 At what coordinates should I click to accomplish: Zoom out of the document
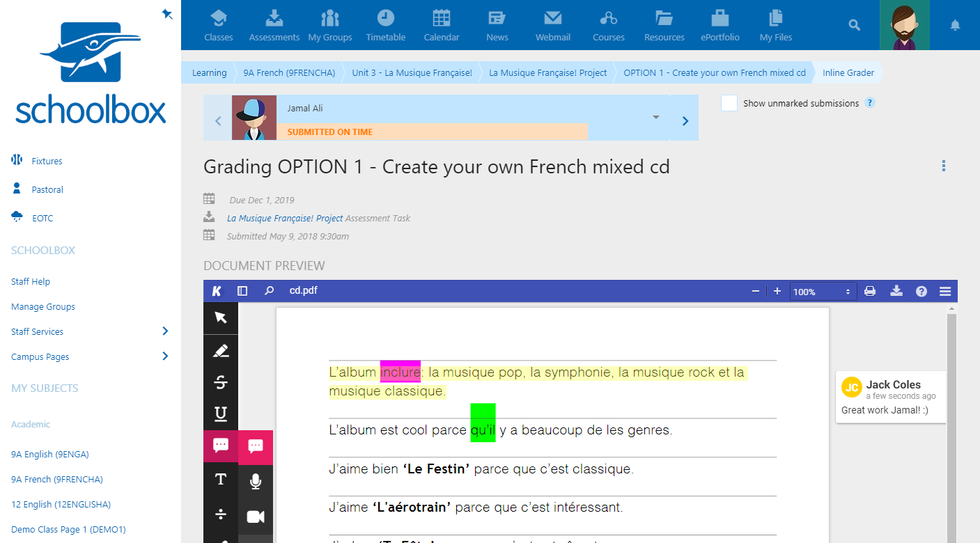point(756,291)
